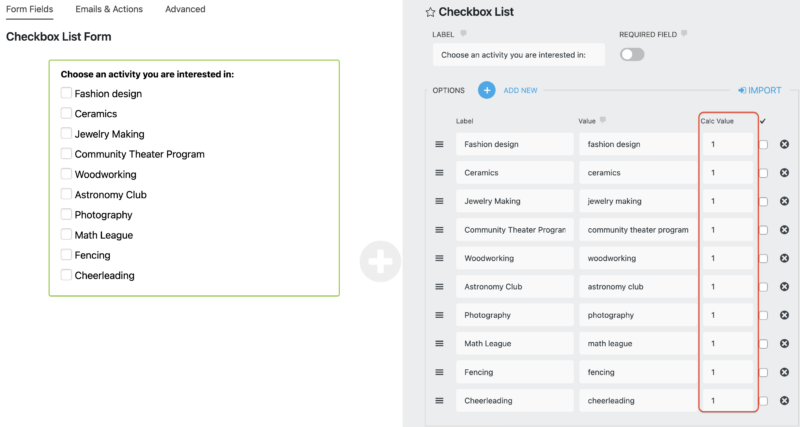Viewport: 800px width, 427px height.
Task: Delete the Woodworking option
Action: 785,258
